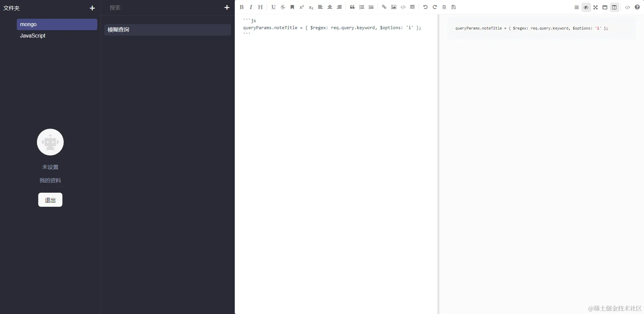Click the robot user avatar
Image resolution: width=644 pixels, height=314 pixels.
tap(50, 142)
